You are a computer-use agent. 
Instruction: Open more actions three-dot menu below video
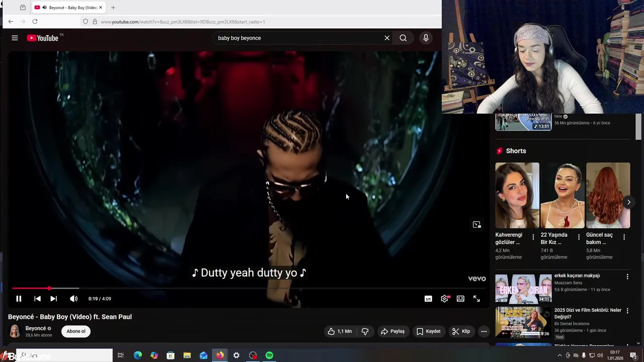tap(484, 331)
